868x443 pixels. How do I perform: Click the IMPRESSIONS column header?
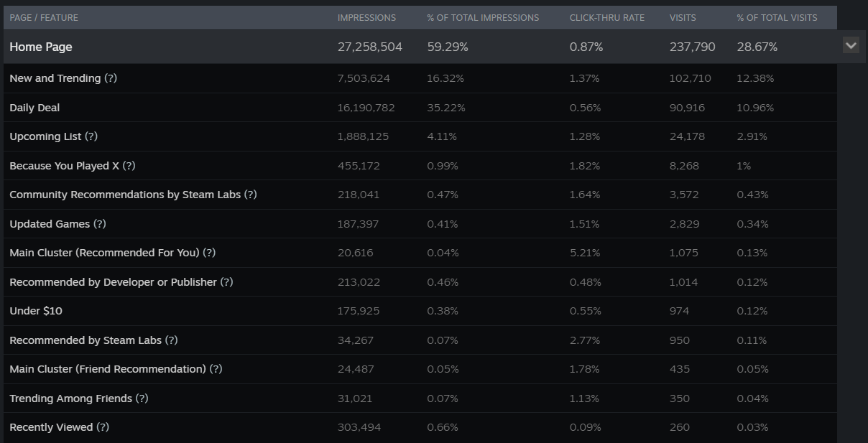(366, 17)
